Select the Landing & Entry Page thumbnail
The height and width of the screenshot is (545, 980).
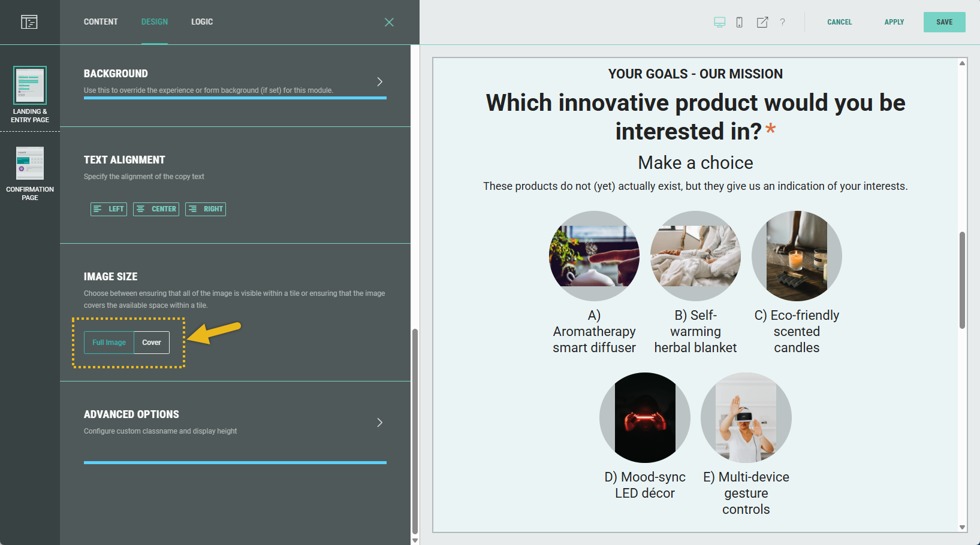click(30, 86)
